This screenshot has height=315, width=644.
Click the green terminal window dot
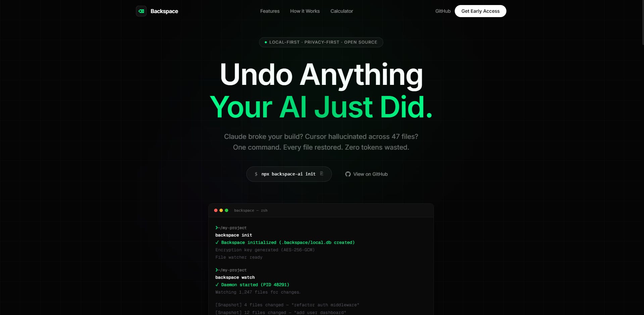click(227, 210)
